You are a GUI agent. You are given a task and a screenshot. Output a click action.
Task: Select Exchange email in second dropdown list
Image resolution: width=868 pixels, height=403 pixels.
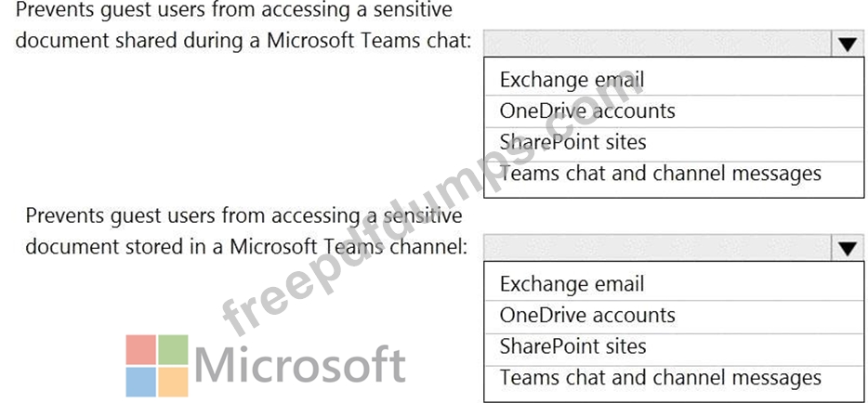tap(674, 283)
